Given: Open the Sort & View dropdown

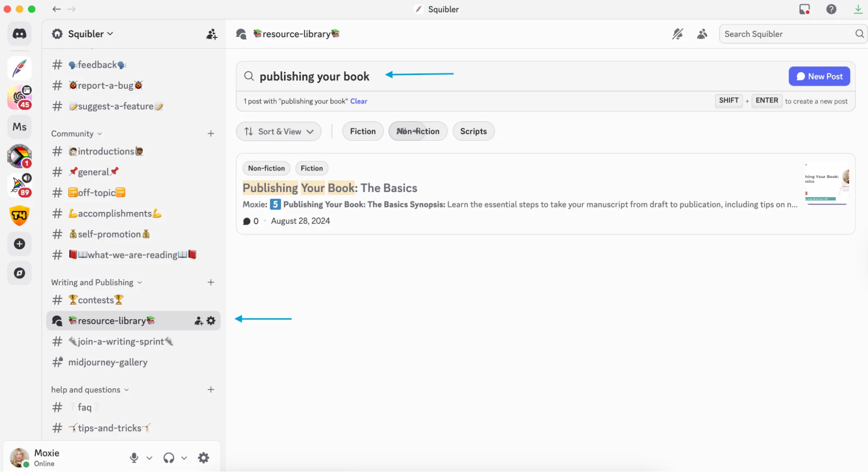Looking at the screenshot, I should (279, 132).
